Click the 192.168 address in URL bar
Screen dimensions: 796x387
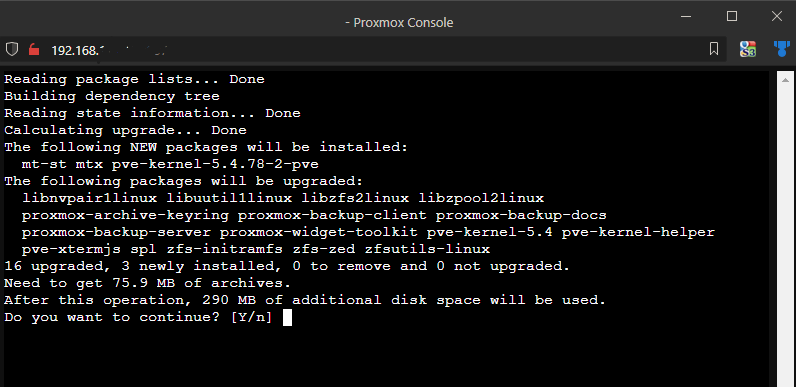pos(74,50)
